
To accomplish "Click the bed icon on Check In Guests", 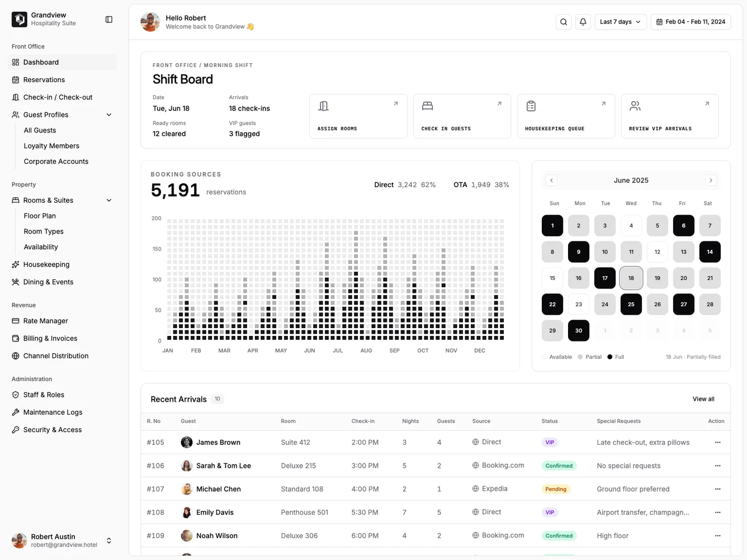I will [427, 106].
